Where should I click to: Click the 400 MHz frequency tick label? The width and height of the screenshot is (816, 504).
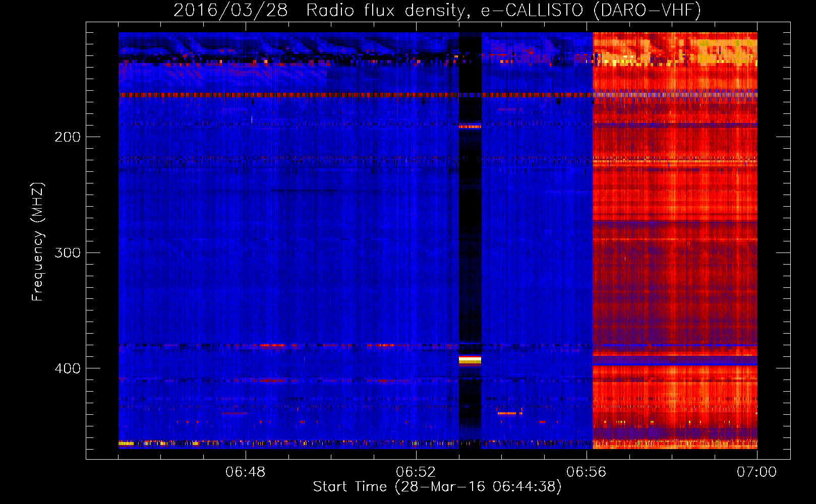click(68, 368)
